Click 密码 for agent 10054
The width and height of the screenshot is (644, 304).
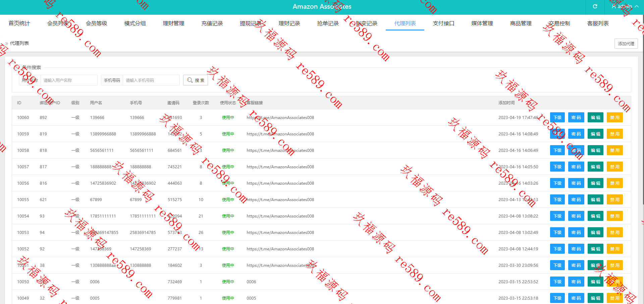pos(576,216)
